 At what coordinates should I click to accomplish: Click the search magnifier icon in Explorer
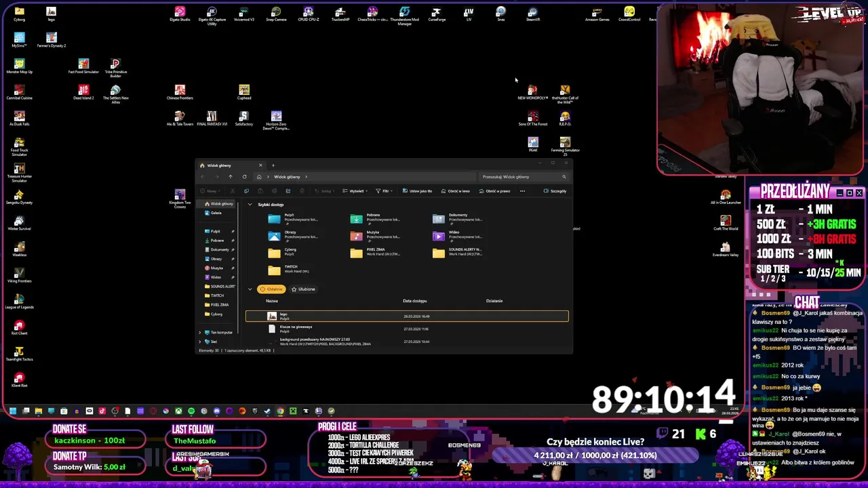click(564, 177)
